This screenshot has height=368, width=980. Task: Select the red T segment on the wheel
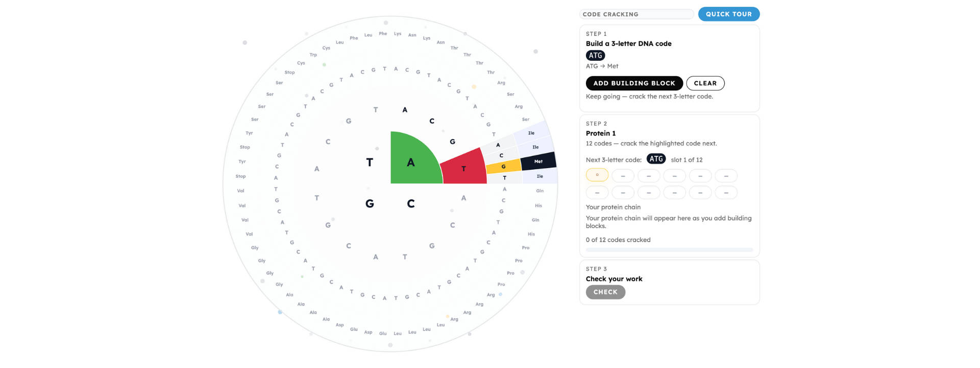point(463,168)
